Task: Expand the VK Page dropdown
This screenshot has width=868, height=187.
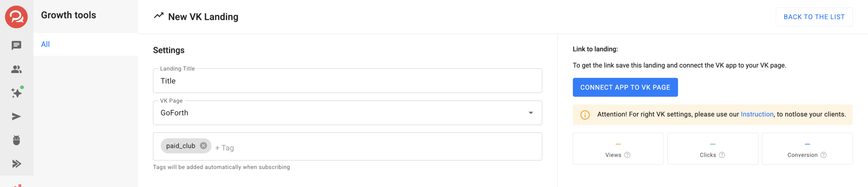Action: (531, 113)
